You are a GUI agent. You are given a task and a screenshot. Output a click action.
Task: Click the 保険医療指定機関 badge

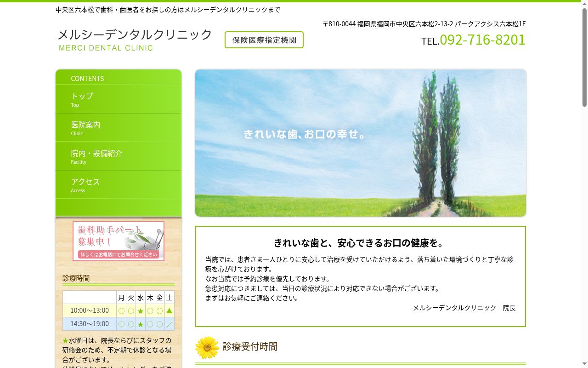[x=264, y=40]
